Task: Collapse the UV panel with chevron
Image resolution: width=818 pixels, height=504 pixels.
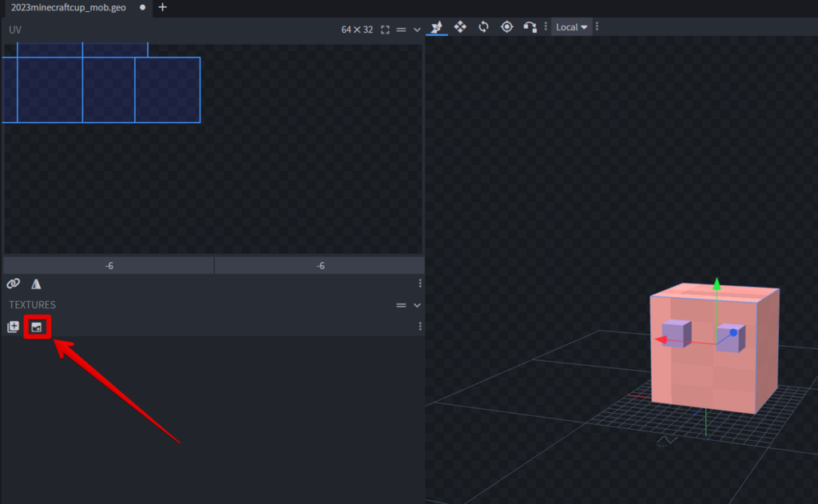Action: click(417, 30)
